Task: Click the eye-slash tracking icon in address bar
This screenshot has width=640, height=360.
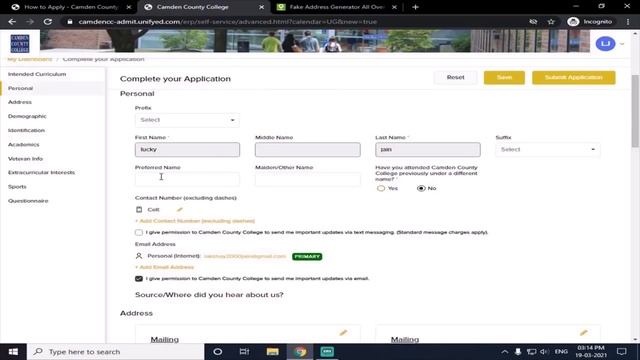Action: (533, 22)
